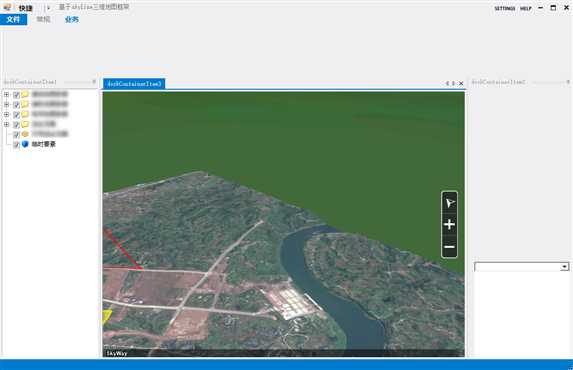Switch to the 文件 ribbon tab
The width and height of the screenshot is (573, 370).
14,19
